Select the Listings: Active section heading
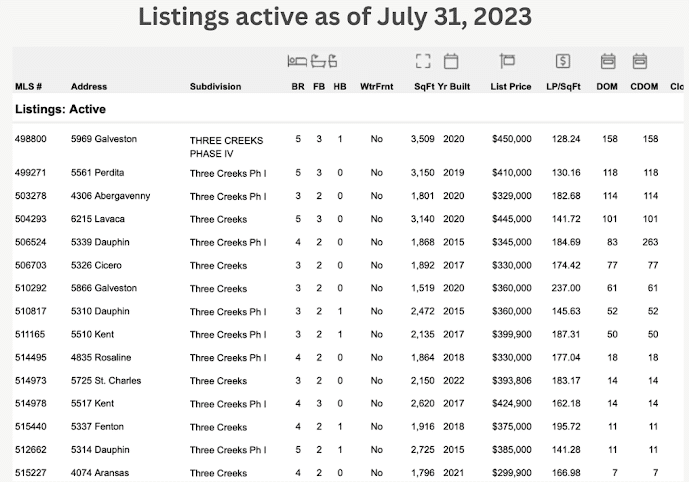 tap(60, 109)
